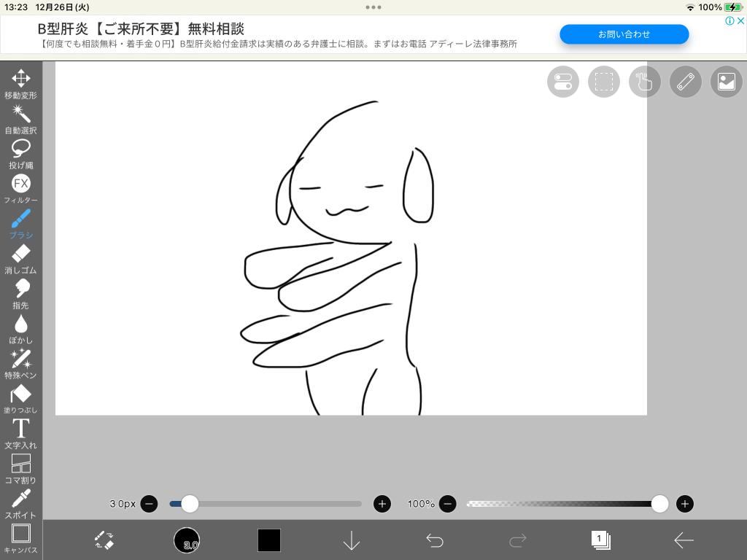The height and width of the screenshot is (560, 747).
Task: Select the 塗りつぶし bucket fill tool
Action: [x=21, y=398]
